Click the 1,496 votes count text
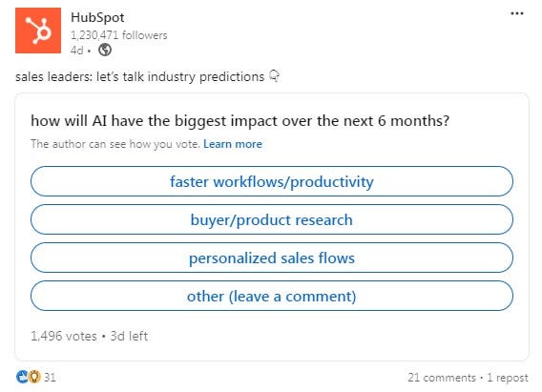Viewport: 542px width, 392px height. click(64, 336)
